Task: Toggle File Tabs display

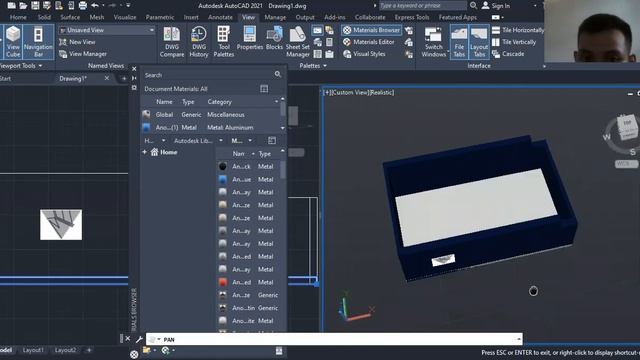Action: [x=459, y=42]
